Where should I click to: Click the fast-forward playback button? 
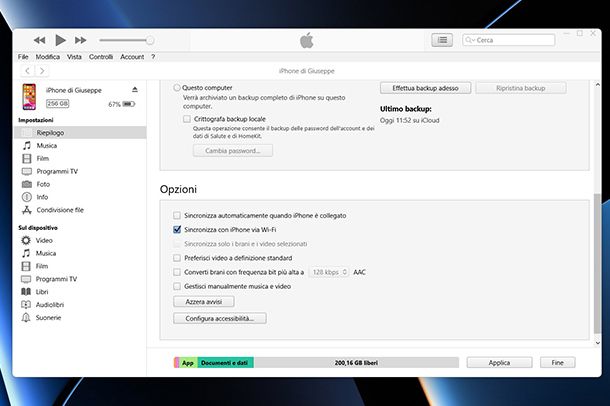(81, 40)
